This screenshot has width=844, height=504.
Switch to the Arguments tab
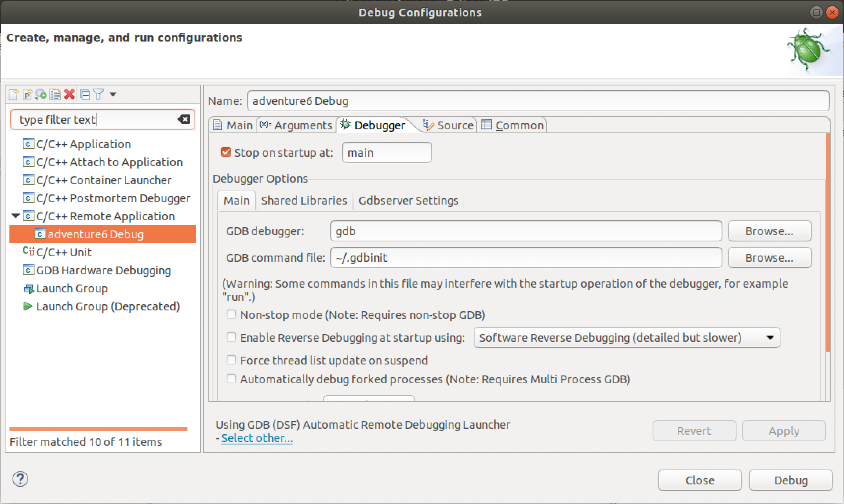(296, 125)
